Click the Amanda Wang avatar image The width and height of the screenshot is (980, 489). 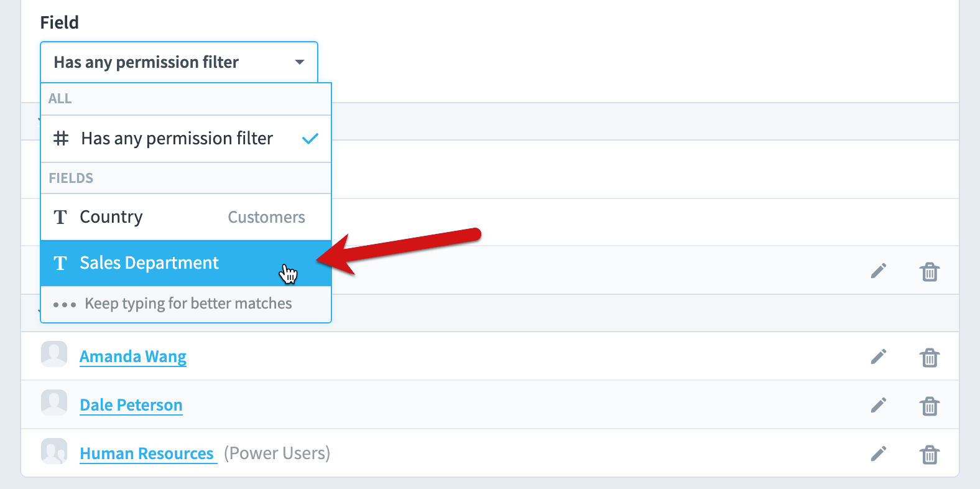click(54, 354)
